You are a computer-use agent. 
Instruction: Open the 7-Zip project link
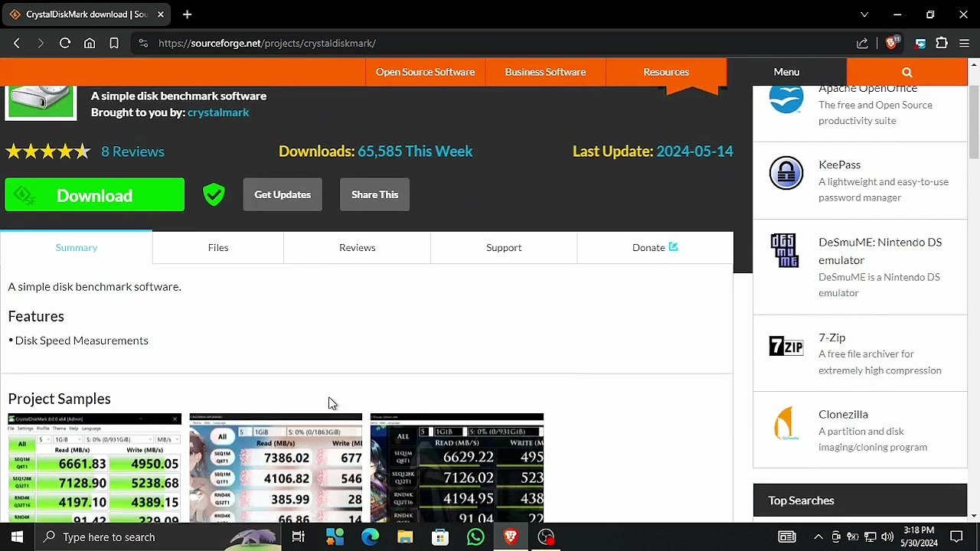click(x=832, y=337)
